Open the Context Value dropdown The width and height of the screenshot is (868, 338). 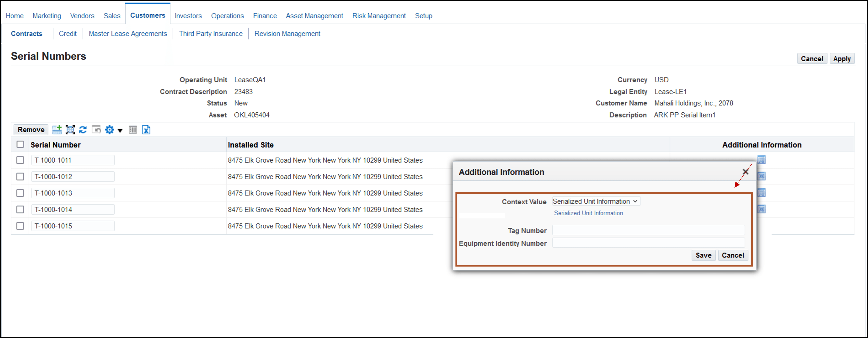click(596, 202)
